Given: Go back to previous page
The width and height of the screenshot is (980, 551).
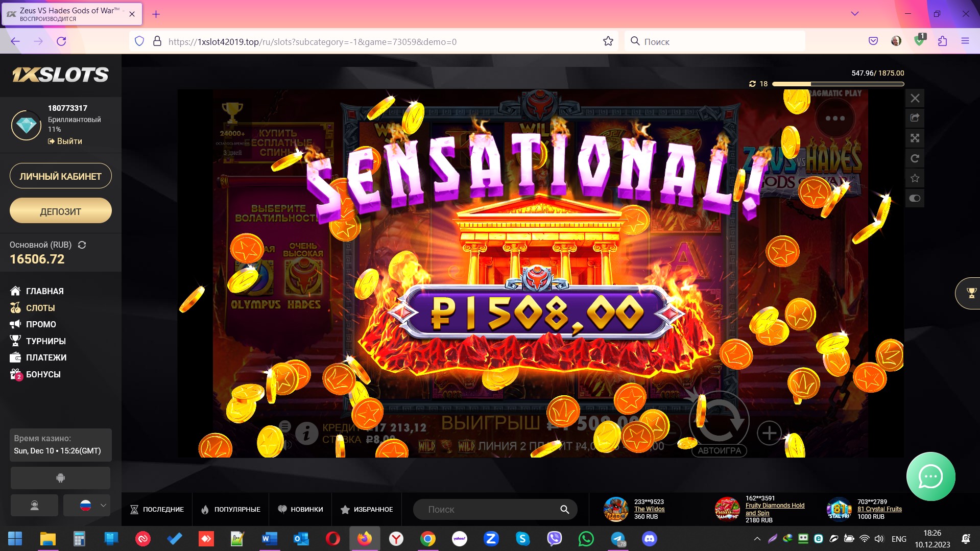Looking at the screenshot, I should click(15, 41).
